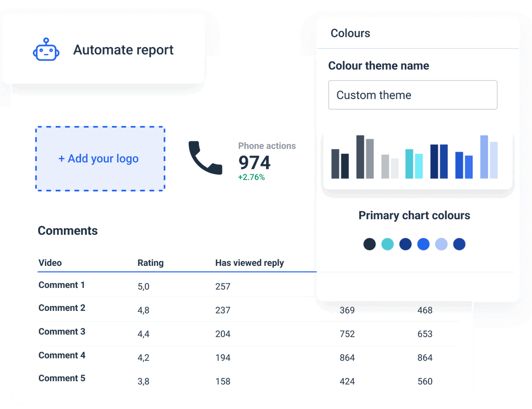The image size is (532, 409).
Task: Click the Comments table heading
Action: click(x=68, y=230)
